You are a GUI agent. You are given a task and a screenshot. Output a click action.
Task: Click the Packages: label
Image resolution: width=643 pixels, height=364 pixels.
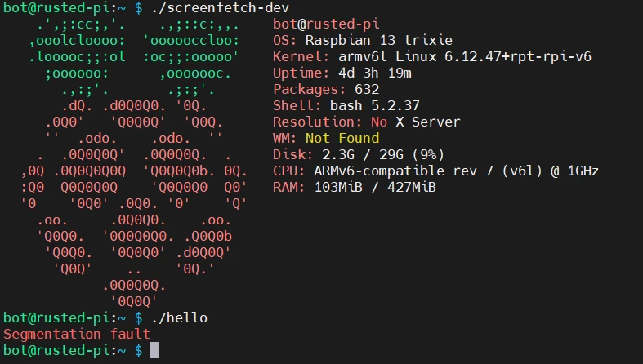310,90
